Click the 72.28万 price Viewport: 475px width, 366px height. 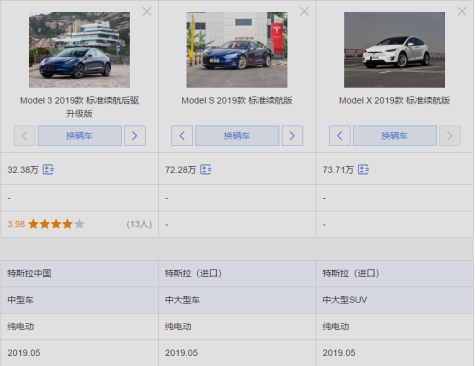click(180, 170)
